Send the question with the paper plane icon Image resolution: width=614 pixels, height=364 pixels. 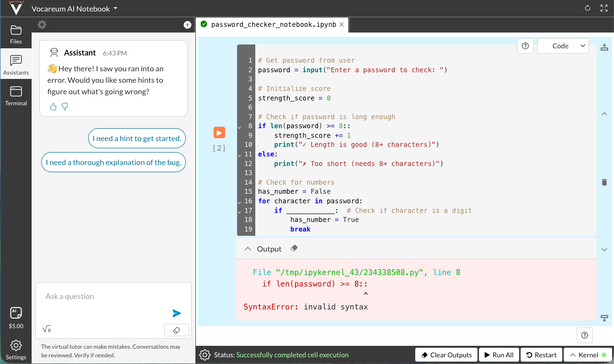click(x=177, y=313)
